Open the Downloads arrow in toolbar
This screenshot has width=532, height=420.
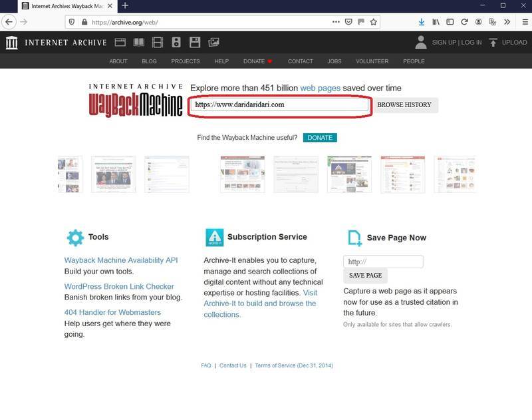422,22
